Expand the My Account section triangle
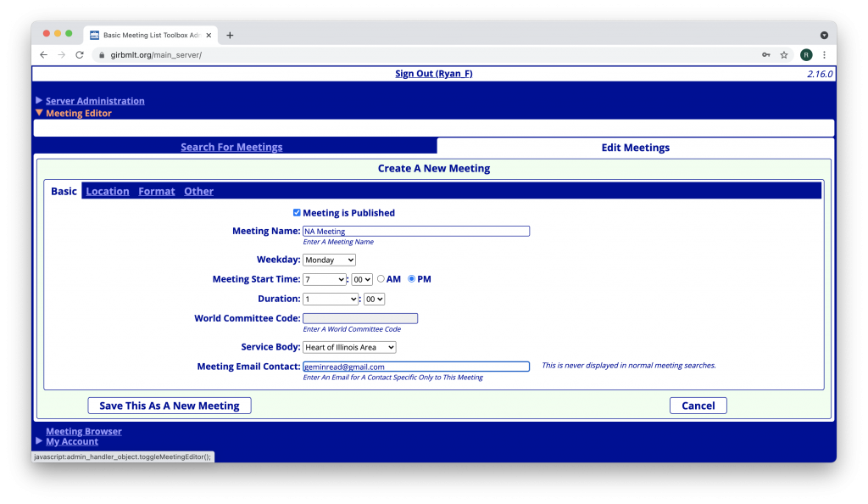This screenshot has height=504, width=868. pyautogui.click(x=39, y=441)
